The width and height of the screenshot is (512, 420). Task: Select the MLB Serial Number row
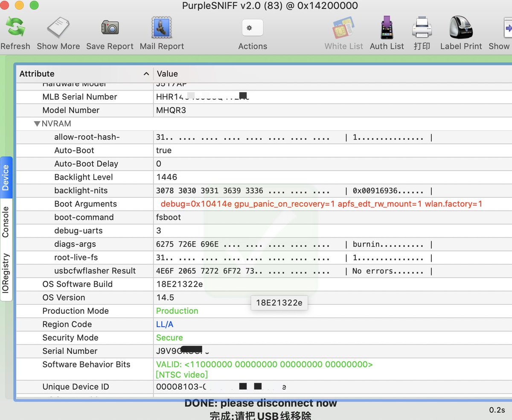[264, 97]
